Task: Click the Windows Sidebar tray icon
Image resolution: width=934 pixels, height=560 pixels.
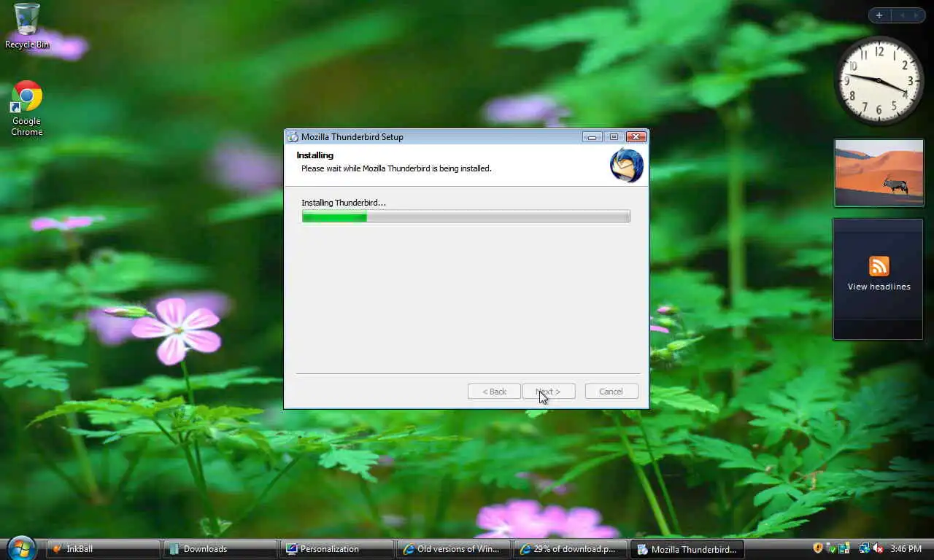Action: point(844,548)
